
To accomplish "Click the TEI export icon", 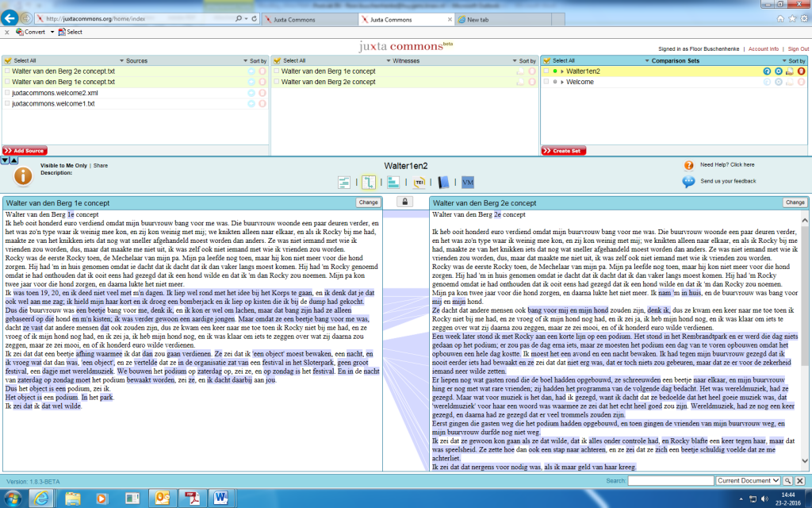I will pos(419,183).
